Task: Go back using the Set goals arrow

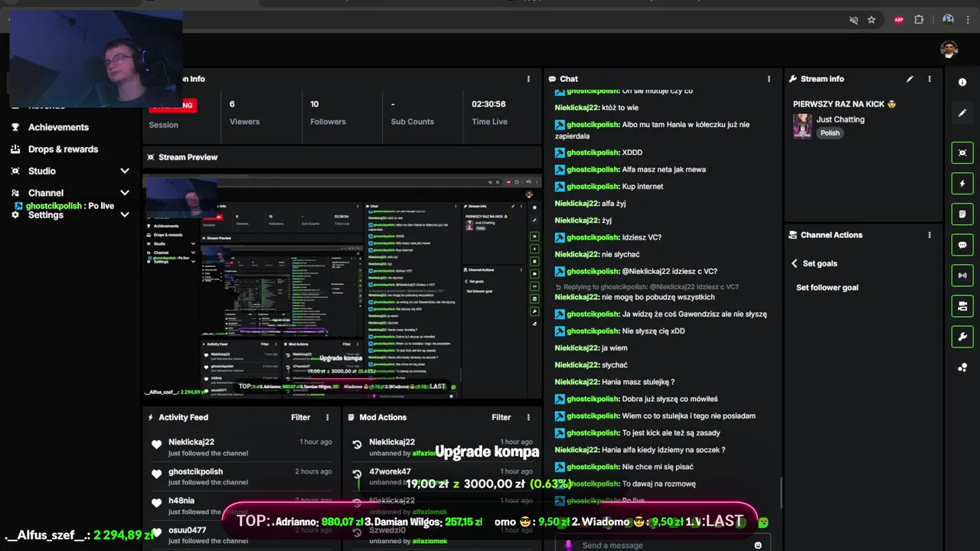Action: 794,263
